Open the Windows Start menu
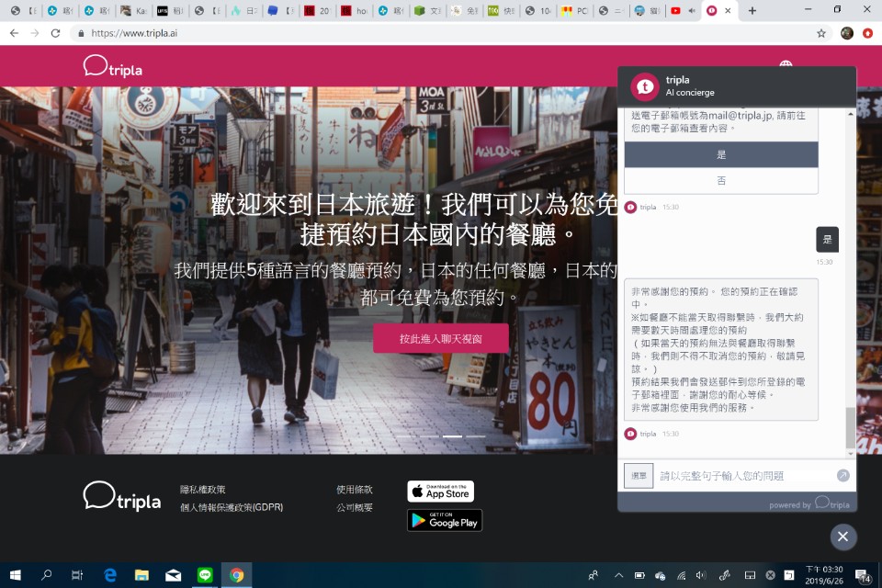Viewport: 882px width, 588px height. [16, 575]
